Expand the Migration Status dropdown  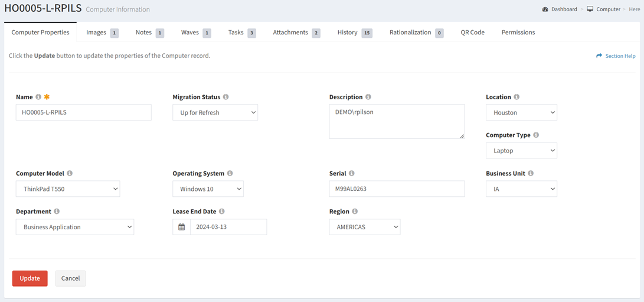(215, 112)
